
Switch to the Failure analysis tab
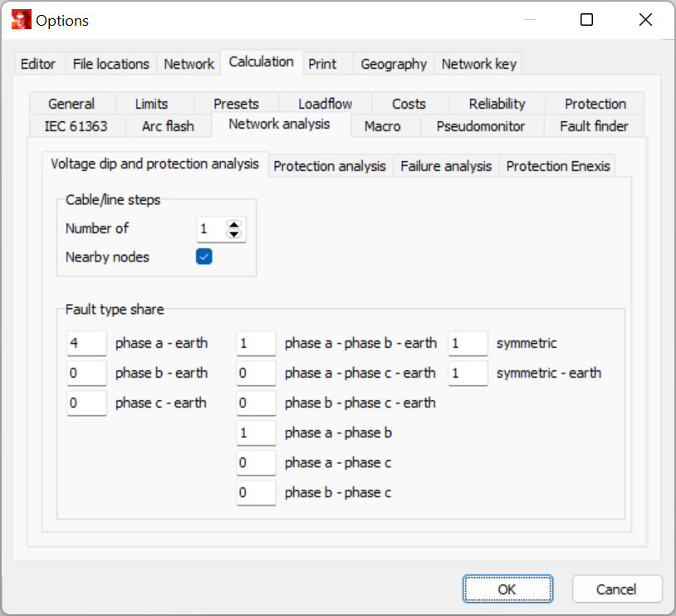446,166
